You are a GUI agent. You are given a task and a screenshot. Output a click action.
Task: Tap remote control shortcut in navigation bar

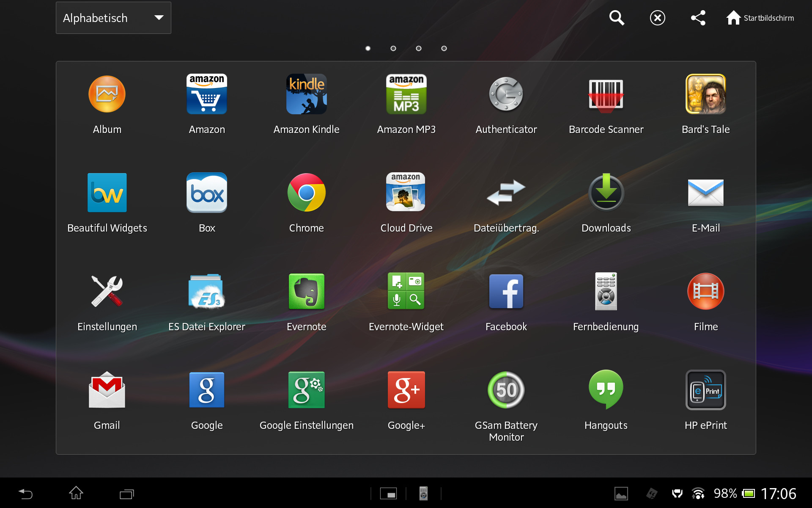[423, 494]
